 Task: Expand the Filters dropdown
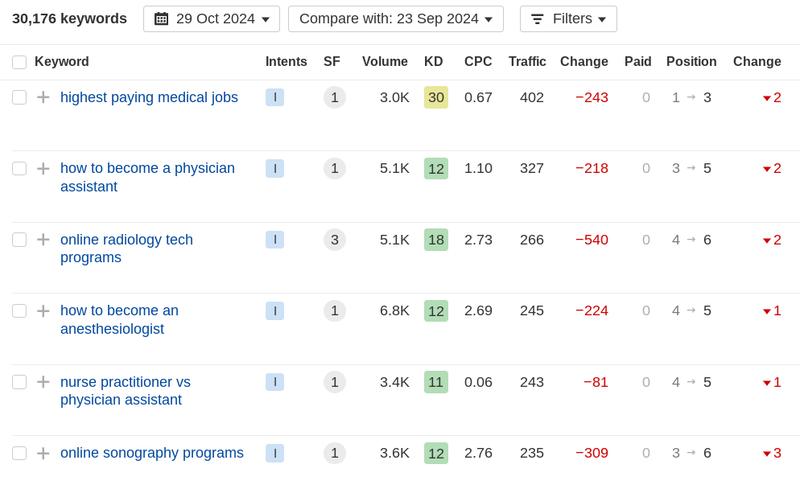[x=568, y=19]
